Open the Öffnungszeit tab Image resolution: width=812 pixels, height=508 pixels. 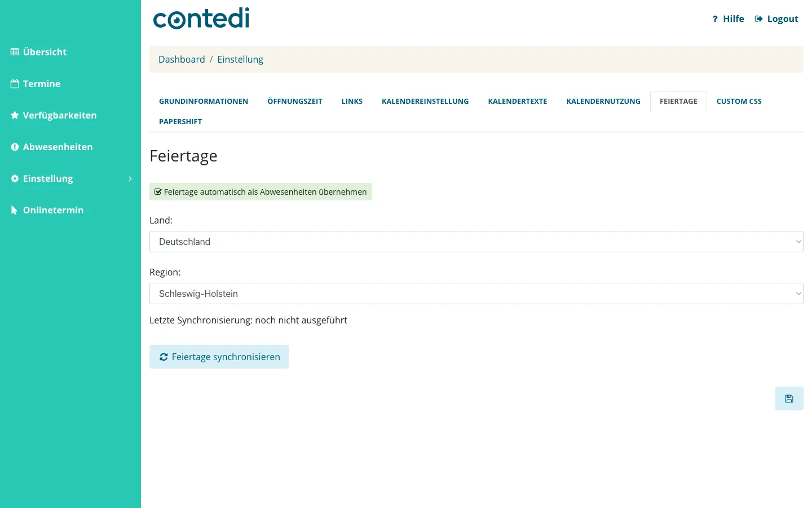[295, 102]
